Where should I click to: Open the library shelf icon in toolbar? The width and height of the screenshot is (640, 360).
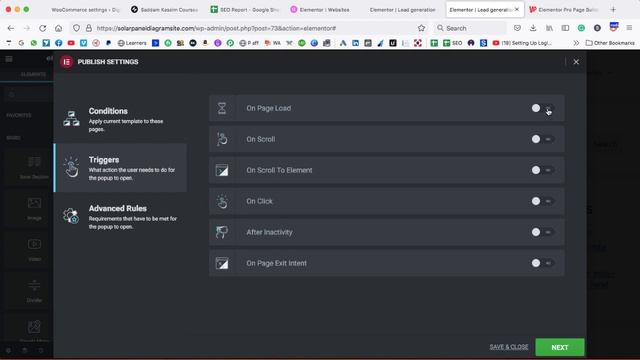549,28
